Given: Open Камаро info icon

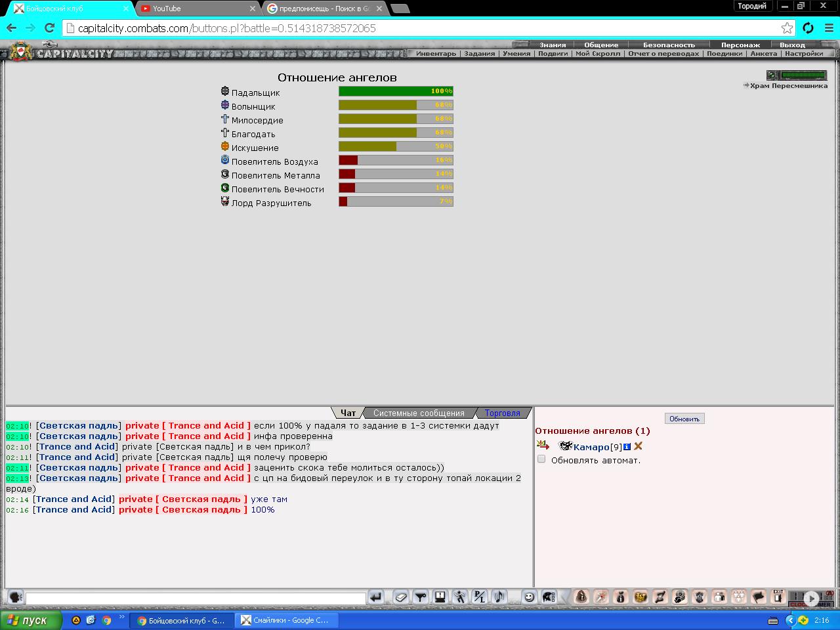Looking at the screenshot, I should pos(627,447).
